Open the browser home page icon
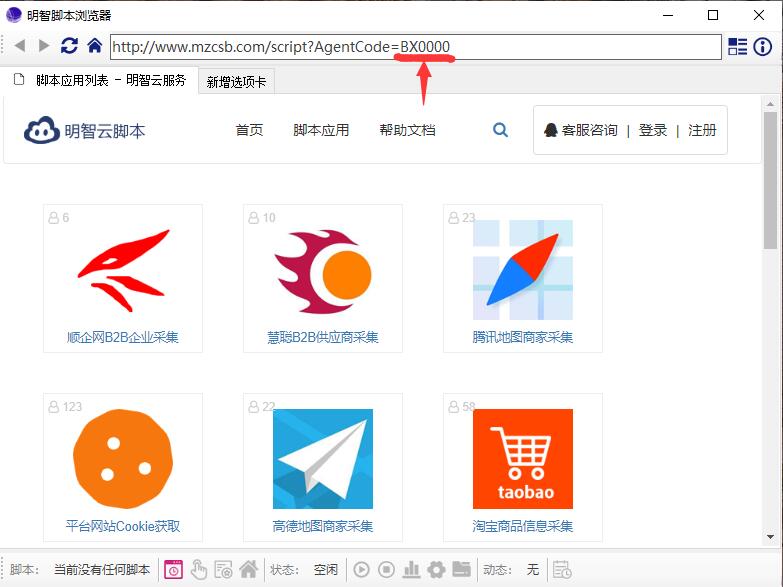The width and height of the screenshot is (783, 587). tap(94, 46)
